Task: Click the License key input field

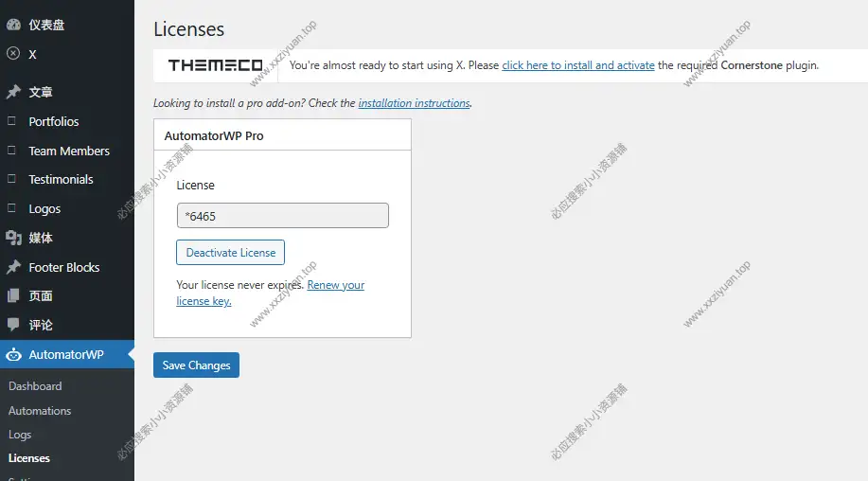Action: 282,216
